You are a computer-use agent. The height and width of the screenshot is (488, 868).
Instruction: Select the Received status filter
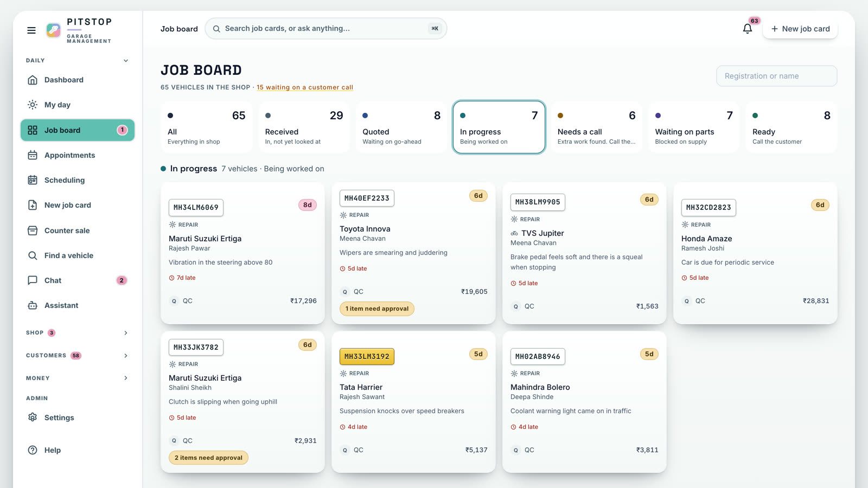304,127
